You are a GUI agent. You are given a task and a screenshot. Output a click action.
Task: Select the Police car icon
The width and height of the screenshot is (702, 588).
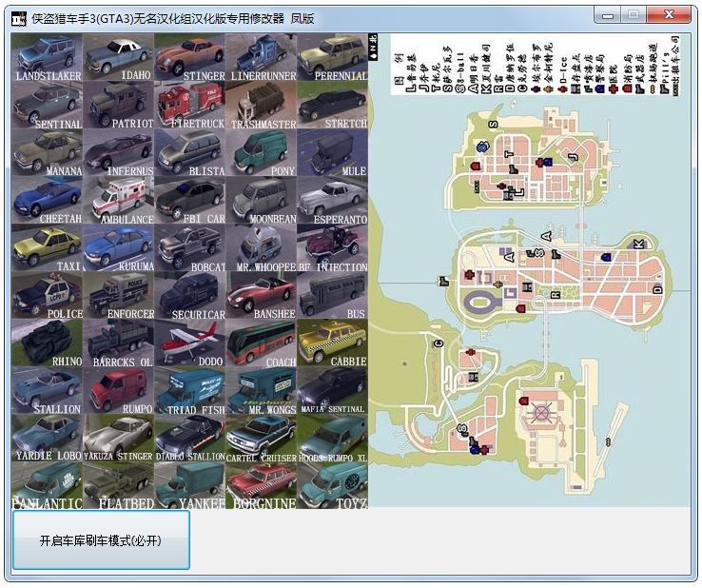coord(47,295)
